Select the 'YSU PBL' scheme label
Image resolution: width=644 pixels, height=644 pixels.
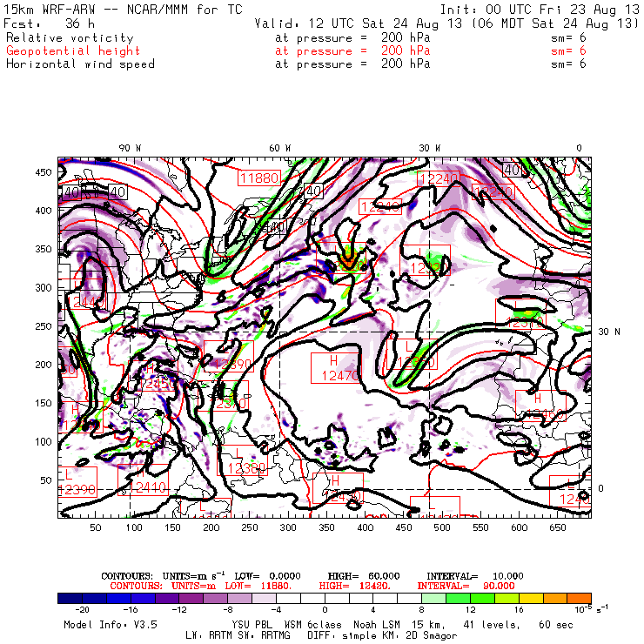point(252,625)
